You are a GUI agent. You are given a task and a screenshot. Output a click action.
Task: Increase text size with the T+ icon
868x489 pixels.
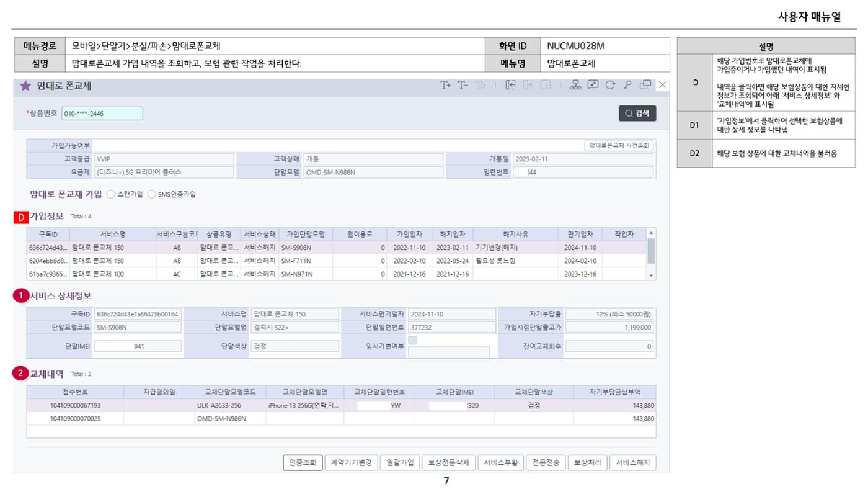446,86
